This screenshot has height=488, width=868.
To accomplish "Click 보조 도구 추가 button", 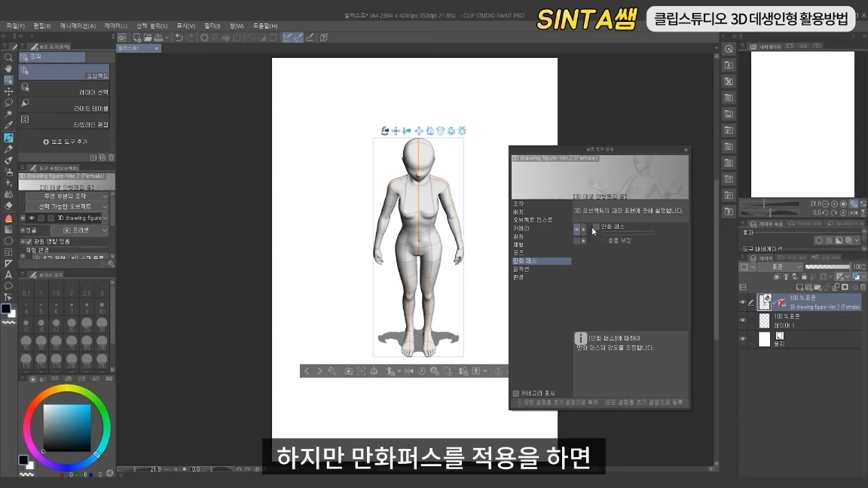I will point(66,142).
